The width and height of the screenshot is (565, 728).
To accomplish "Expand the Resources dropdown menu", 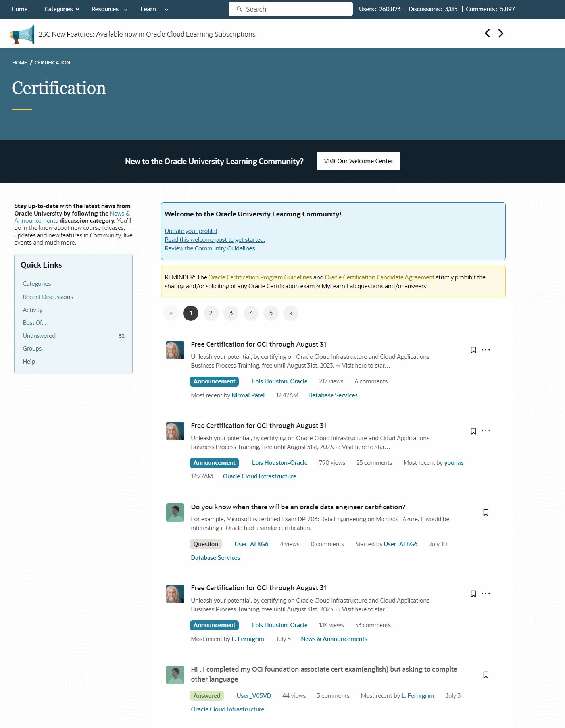I will click(109, 9).
